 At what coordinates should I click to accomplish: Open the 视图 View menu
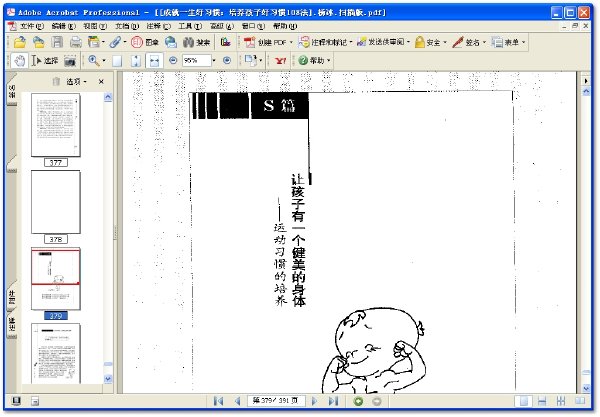coord(95,26)
